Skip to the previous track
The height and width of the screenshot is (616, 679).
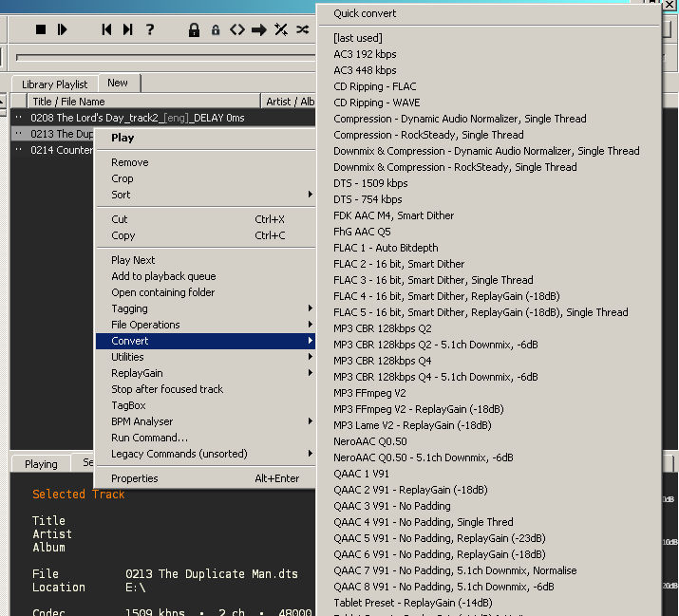click(x=106, y=29)
